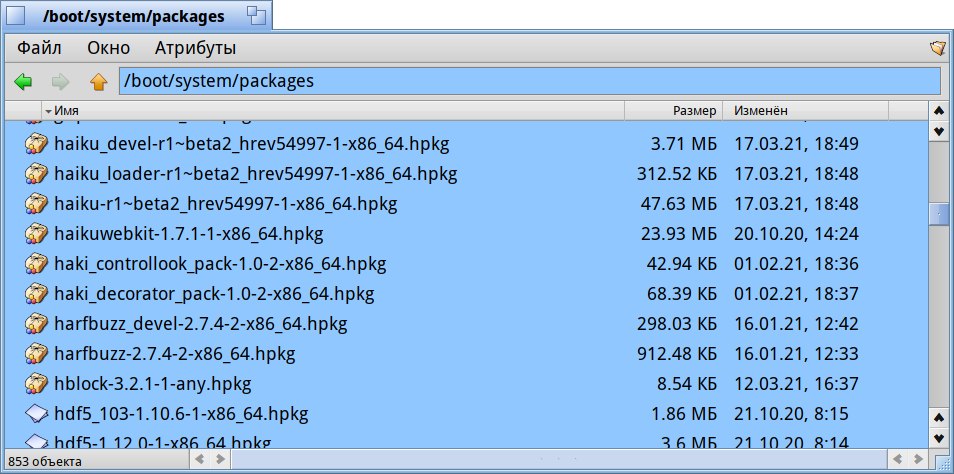The height and width of the screenshot is (474, 954).
Task: Go forward with the greyed right arrow
Action: pyautogui.click(x=60, y=82)
